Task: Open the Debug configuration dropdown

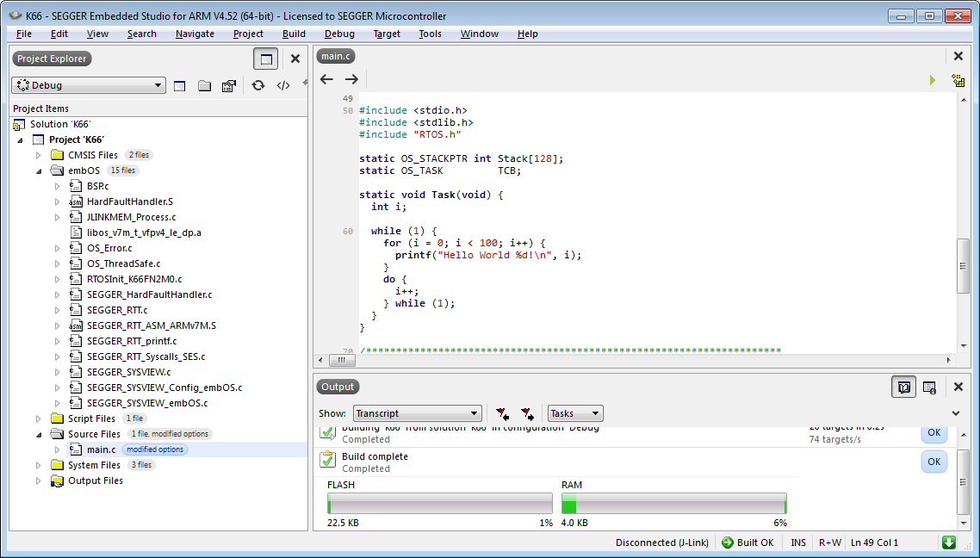Action: pyautogui.click(x=89, y=85)
